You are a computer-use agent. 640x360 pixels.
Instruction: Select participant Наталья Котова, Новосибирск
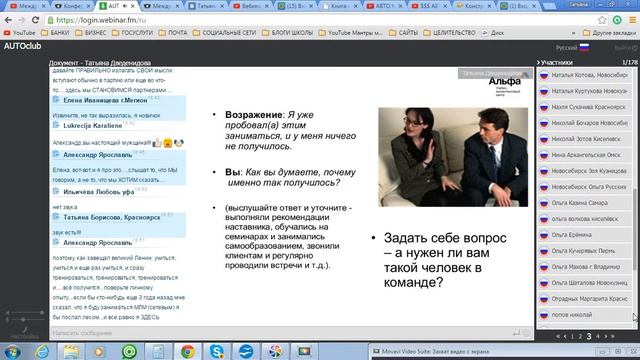pos(584,75)
